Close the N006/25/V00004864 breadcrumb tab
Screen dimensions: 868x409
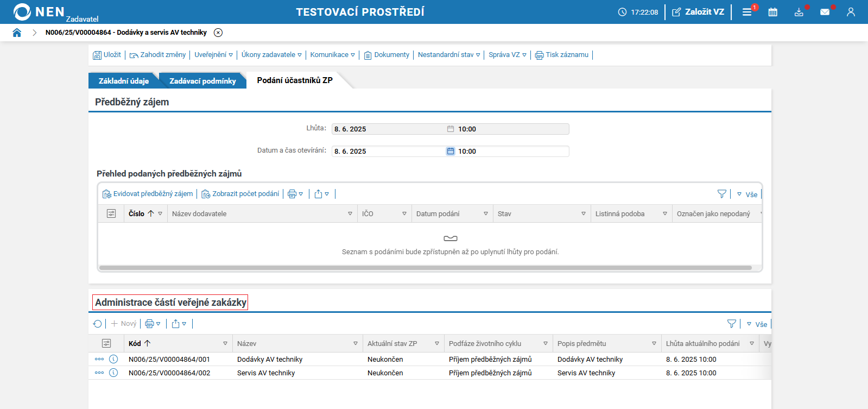click(x=218, y=33)
